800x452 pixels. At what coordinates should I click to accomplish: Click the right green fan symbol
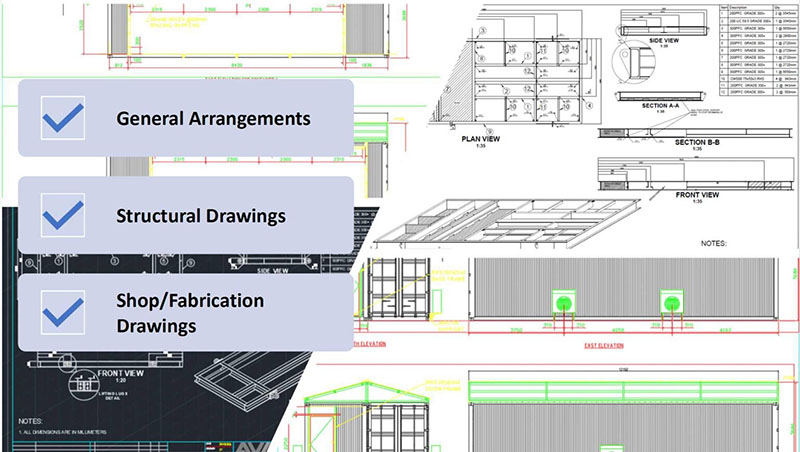tap(672, 303)
